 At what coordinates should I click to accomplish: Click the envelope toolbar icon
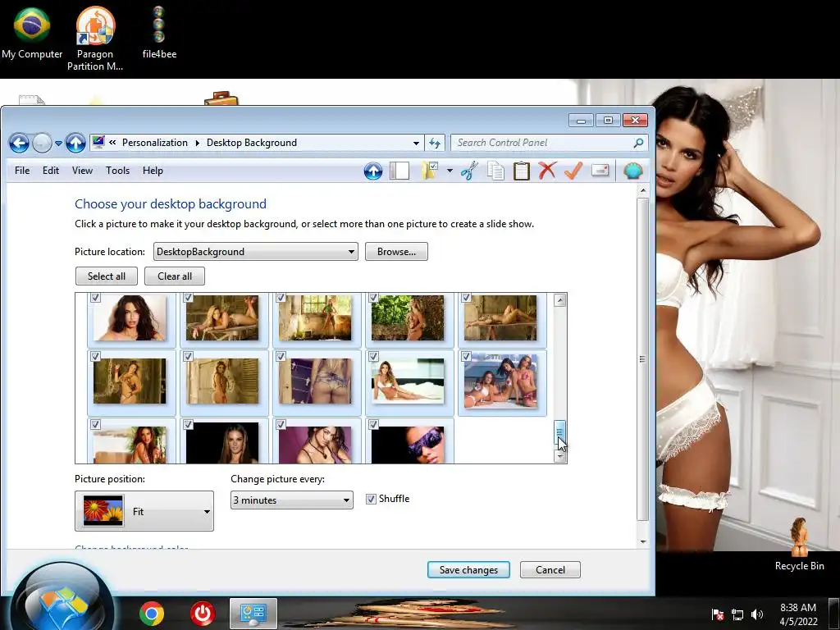coord(600,171)
